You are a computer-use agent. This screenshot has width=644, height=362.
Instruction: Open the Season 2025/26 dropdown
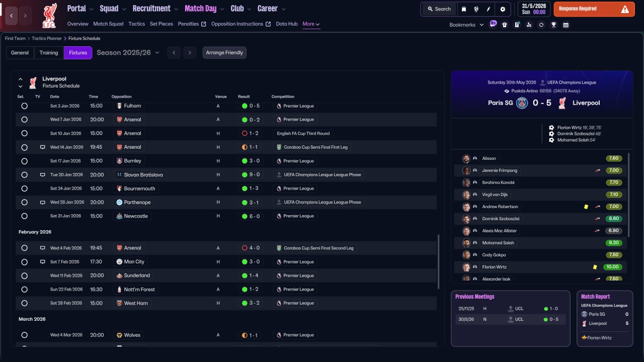click(128, 53)
